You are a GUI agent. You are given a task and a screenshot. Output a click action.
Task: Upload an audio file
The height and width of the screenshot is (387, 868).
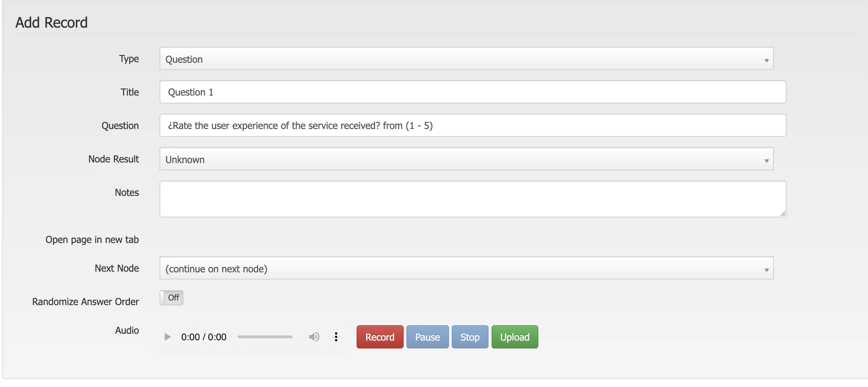pos(514,337)
